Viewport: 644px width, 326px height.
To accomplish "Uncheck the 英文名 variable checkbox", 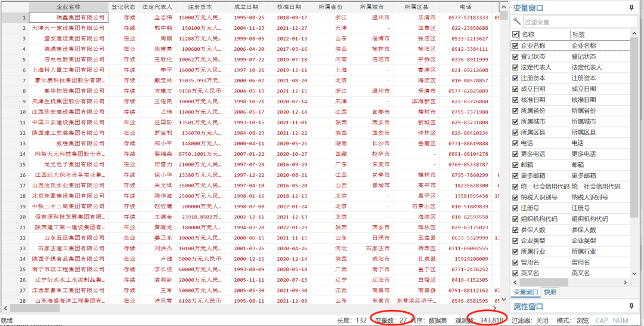I will [515, 273].
